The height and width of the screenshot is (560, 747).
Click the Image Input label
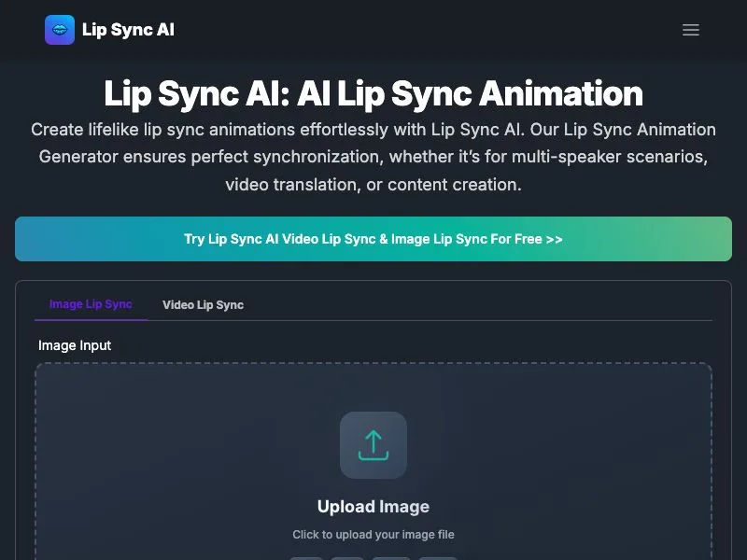(x=75, y=345)
